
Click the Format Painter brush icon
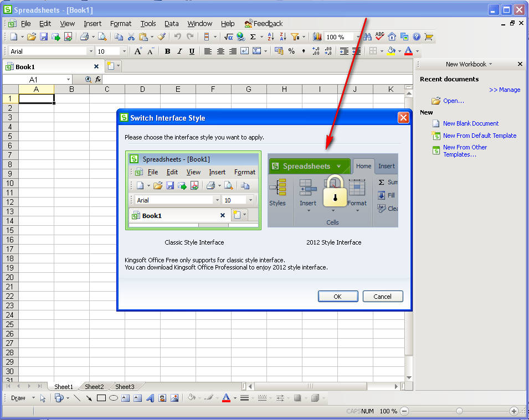coord(161,37)
